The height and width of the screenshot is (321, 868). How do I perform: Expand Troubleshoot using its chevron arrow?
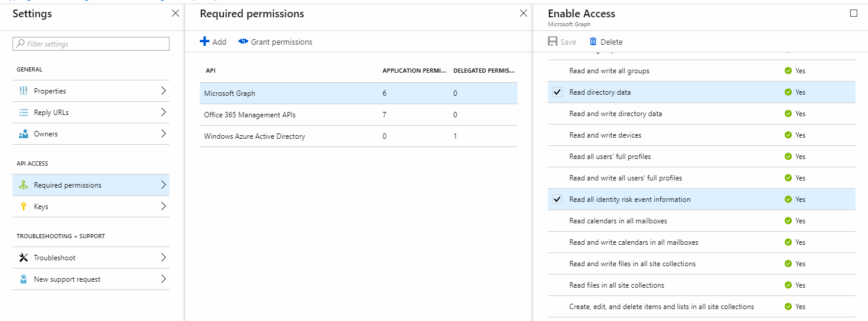[x=164, y=258]
